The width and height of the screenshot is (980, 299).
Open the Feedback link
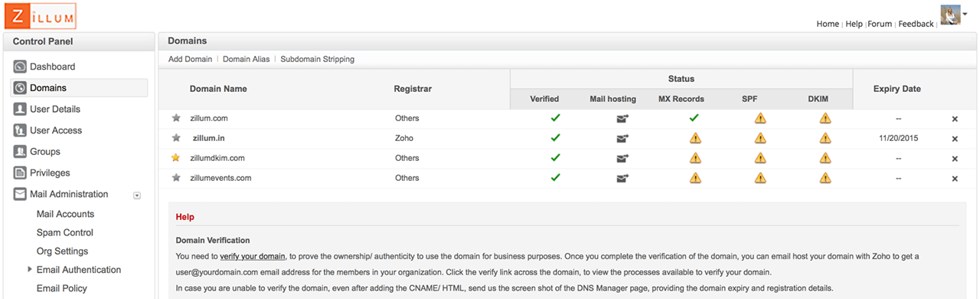[916, 24]
